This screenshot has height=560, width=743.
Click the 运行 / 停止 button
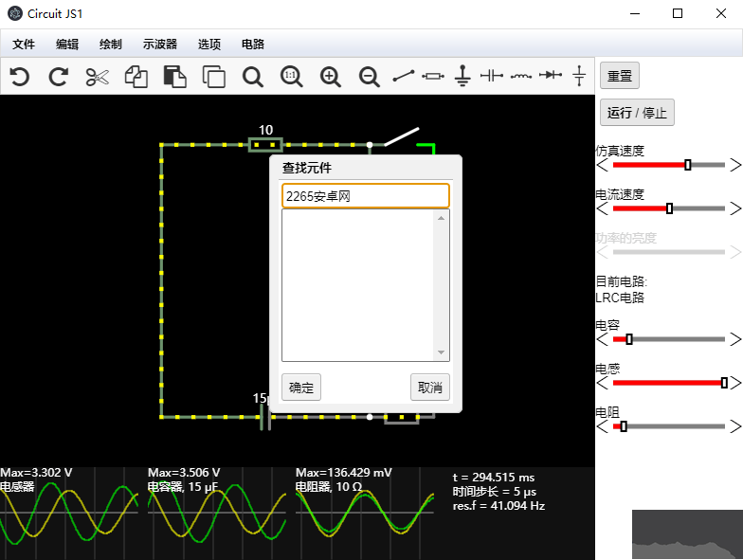point(637,112)
